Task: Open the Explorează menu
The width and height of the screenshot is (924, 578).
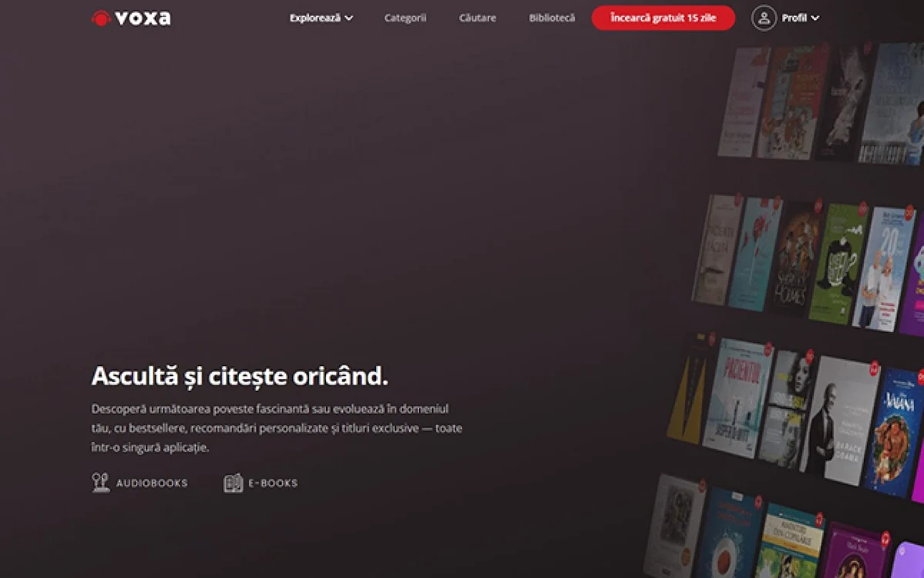Action: [x=315, y=18]
